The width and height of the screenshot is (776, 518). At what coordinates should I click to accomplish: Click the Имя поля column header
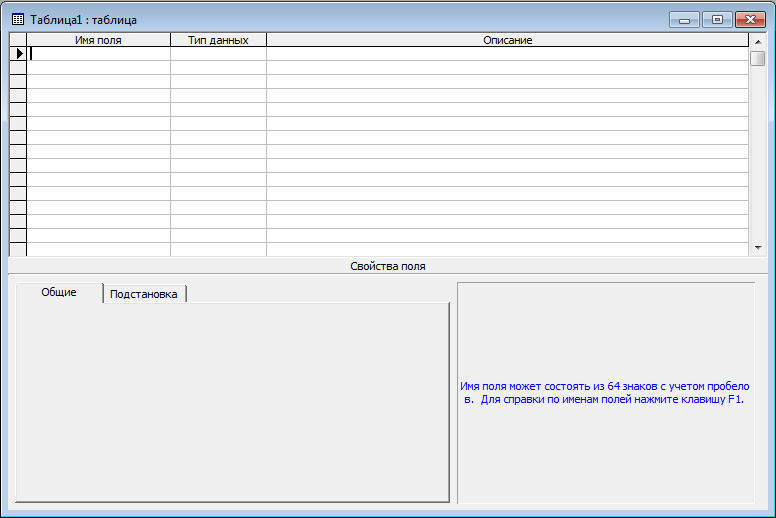click(98, 40)
